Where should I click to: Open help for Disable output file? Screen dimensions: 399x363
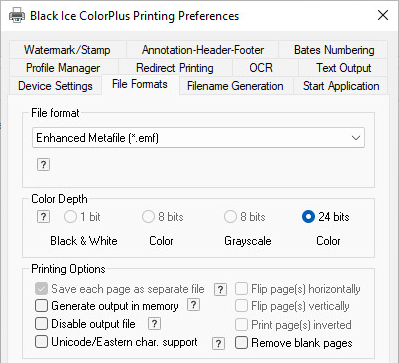[154, 324]
